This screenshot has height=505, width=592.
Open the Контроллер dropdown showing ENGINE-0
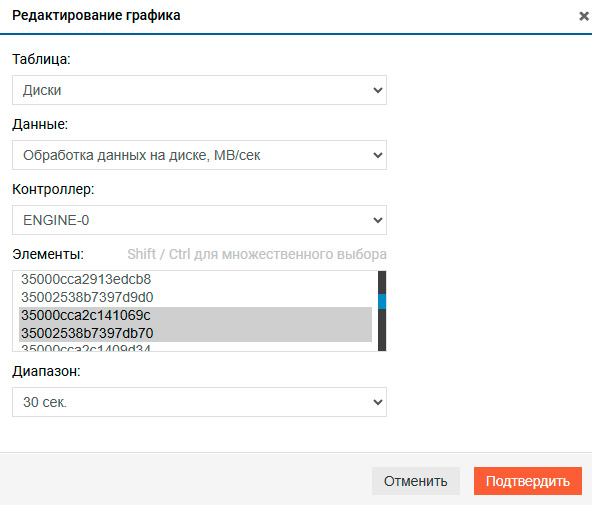click(199, 220)
